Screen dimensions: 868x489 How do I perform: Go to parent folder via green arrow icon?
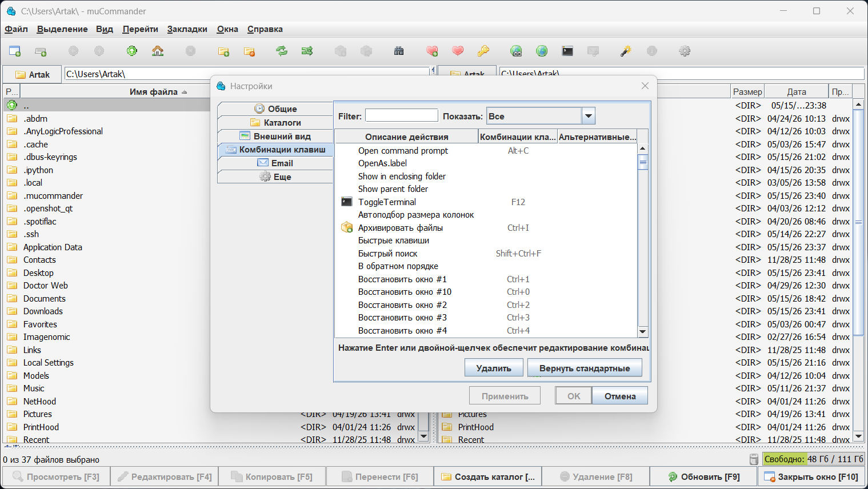coord(132,51)
